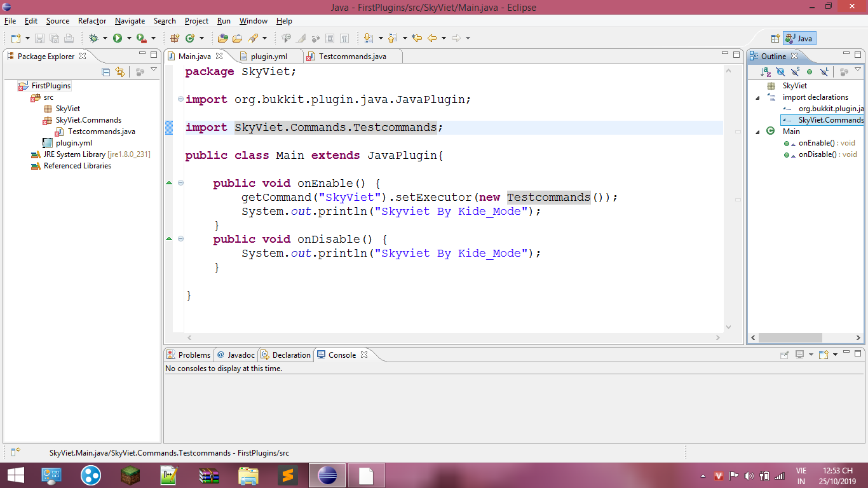Toggle Hide Fields in Outline toolbar
Image resolution: width=868 pixels, height=488 pixels.
tap(780, 72)
